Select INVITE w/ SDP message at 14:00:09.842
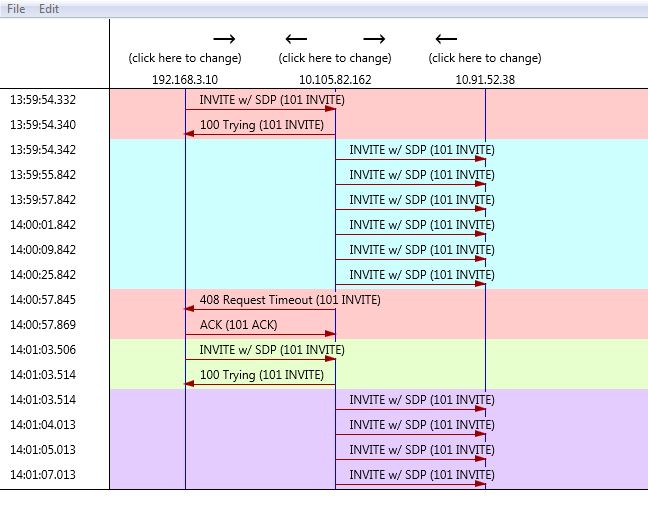Viewport: 648px width, 524px height. [x=422, y=250]
